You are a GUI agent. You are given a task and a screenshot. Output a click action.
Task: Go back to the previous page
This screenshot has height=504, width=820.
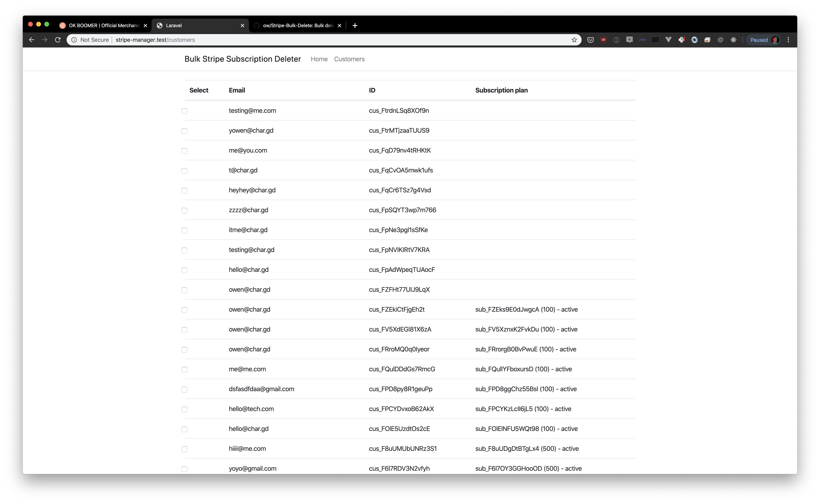click(x=32, y=40)
